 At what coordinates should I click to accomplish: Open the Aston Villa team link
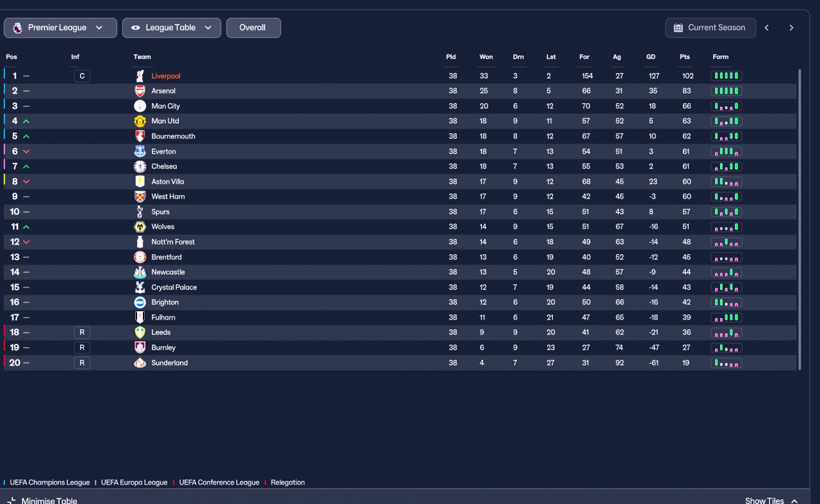168,181
